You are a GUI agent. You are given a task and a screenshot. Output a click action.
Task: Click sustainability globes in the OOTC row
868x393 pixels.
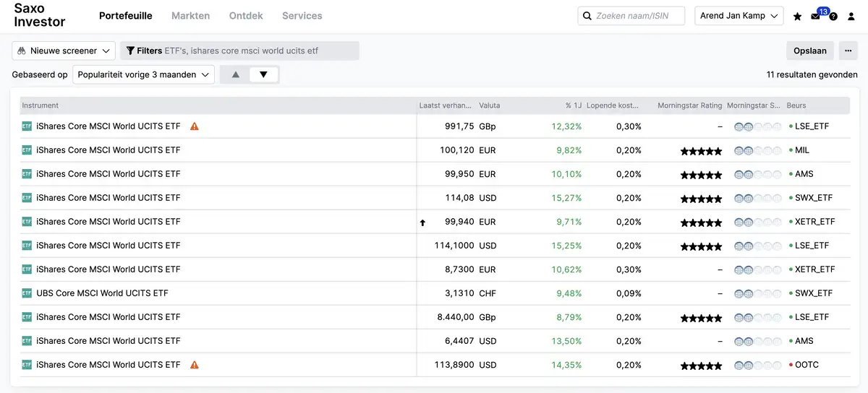[757, 366]
